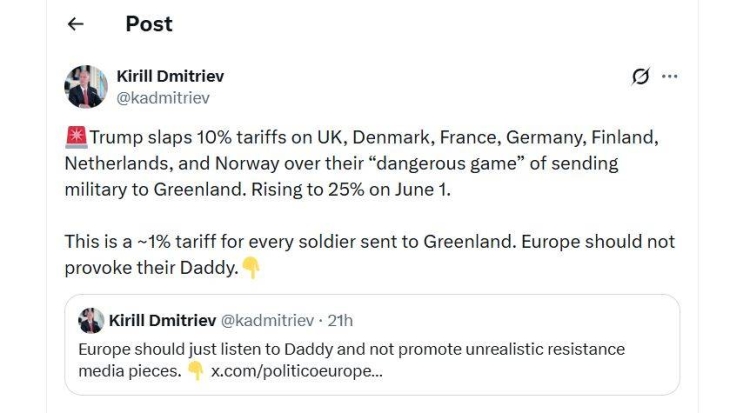Open Kirill Dmitriev's profile from bold author name
This screenshot has height=413, width=730.
pyautogui.click(x=171, y=76)
